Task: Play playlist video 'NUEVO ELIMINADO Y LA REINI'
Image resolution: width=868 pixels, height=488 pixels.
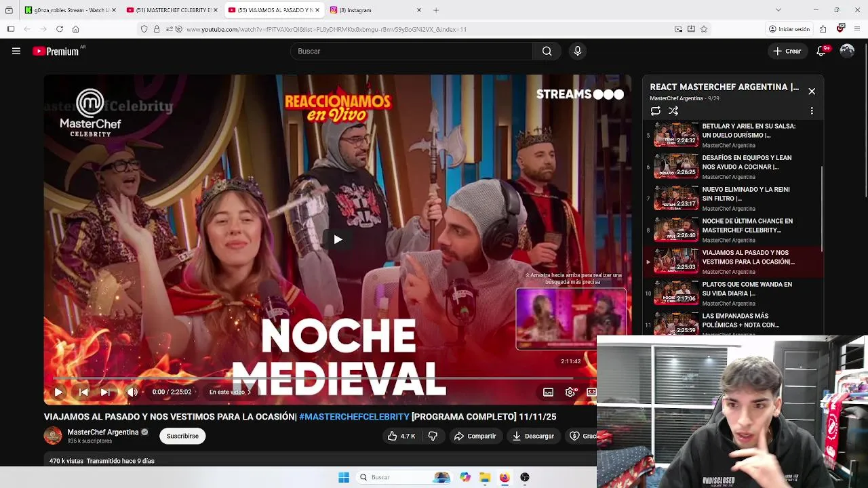Action: pyautogui.click(x=732, y=199)
